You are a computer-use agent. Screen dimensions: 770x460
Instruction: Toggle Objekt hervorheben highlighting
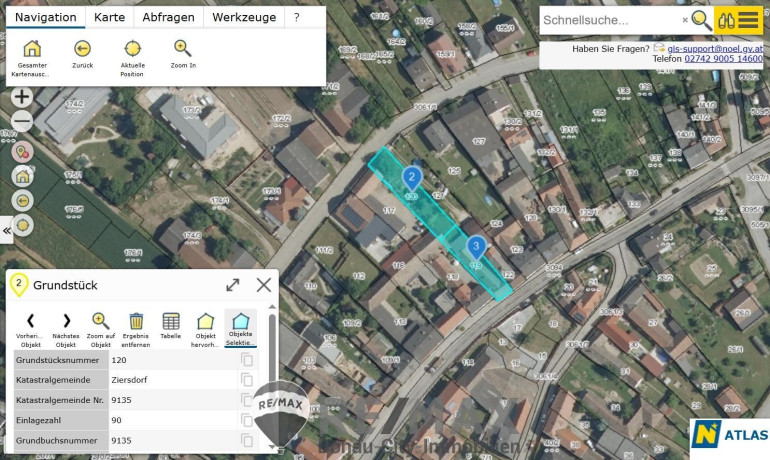click(x=205, y=322)
